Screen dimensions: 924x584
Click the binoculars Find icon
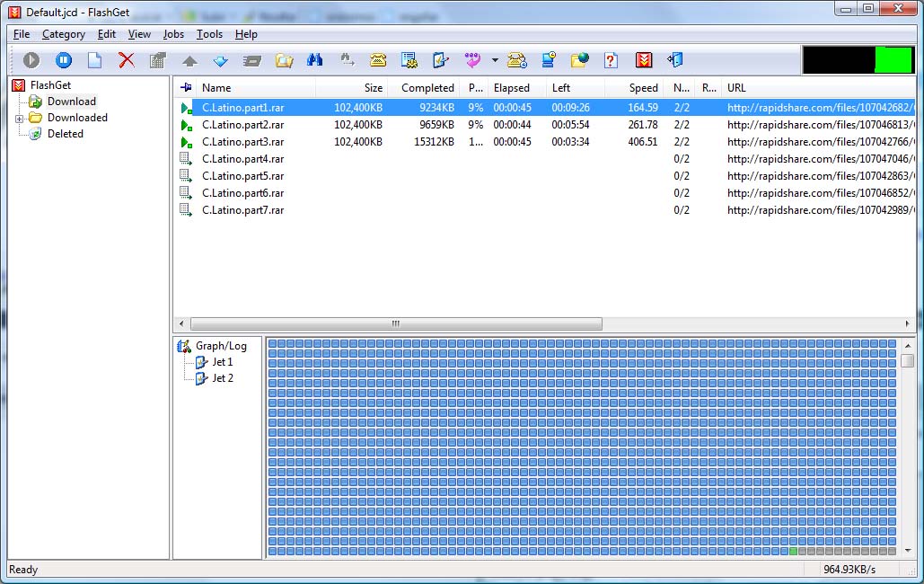[315, 60]
